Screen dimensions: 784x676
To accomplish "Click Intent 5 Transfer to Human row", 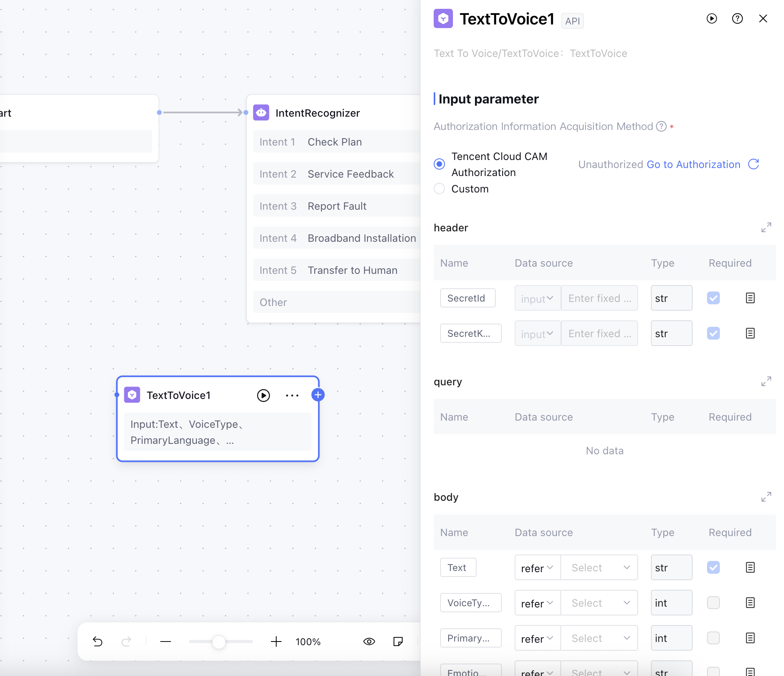I will point(337,270).
